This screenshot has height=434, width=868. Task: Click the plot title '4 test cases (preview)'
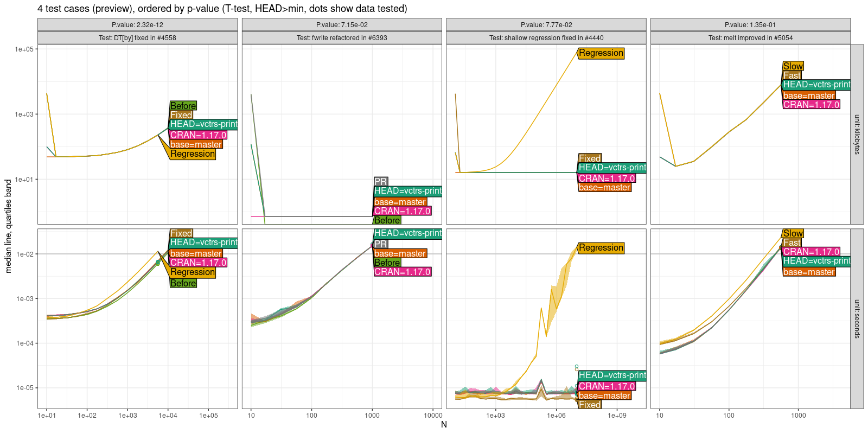tap(222, 9)
